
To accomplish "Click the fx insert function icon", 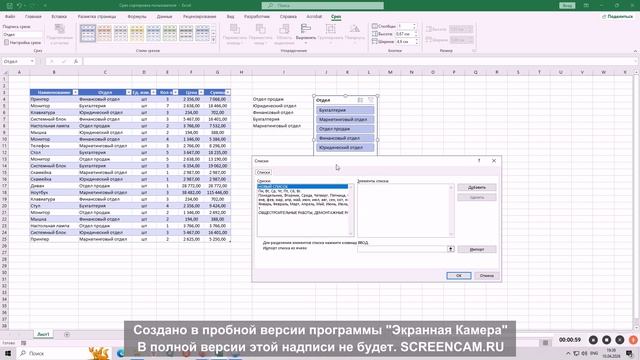I will [x=76, y=61].
